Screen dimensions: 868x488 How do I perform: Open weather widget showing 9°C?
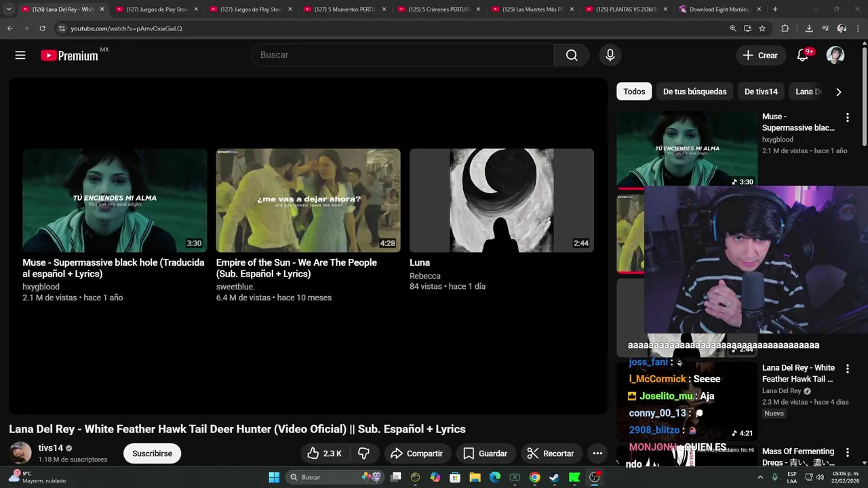coord(38,477)
